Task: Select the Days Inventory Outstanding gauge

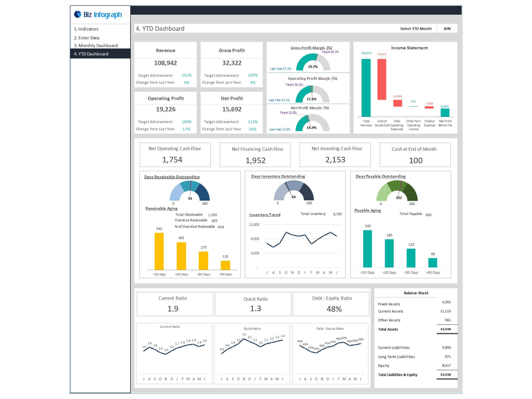Action: pyautogui.click(x=294, y=191)
